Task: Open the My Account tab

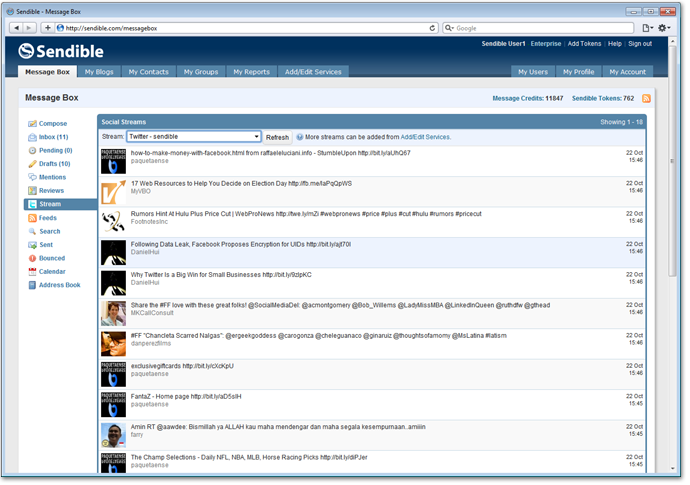Action: point(628,72)
